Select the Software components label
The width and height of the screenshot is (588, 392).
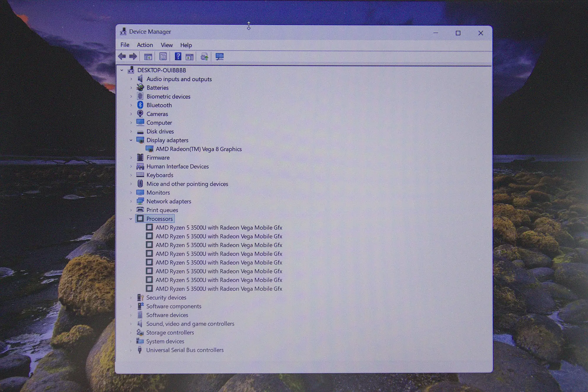[174, 306]
